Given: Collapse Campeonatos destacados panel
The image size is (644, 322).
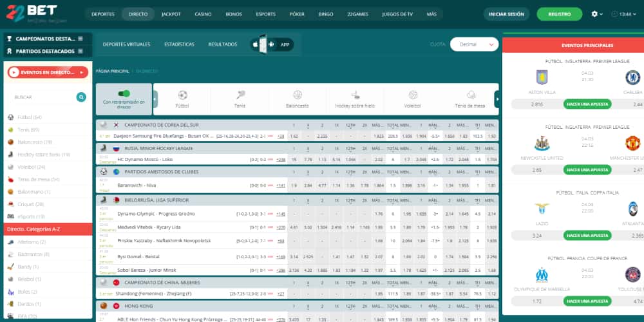Looking at the screenshot, I should coord(80,39).
